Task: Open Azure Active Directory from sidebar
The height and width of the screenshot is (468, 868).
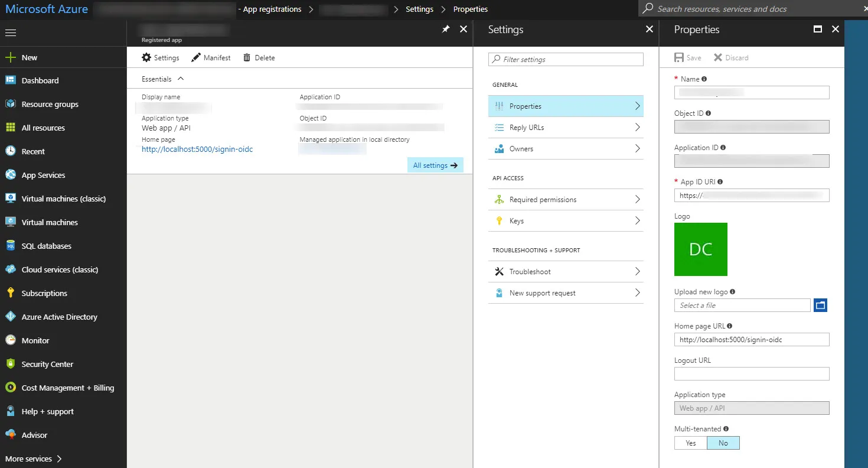Action: point(59,317)
